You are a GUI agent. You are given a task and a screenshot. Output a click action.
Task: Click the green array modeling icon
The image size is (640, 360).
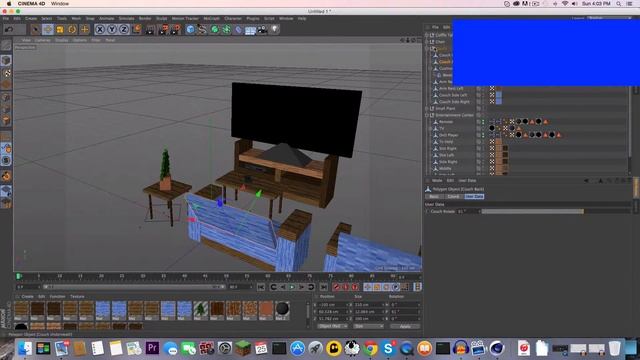pos(226,29)
